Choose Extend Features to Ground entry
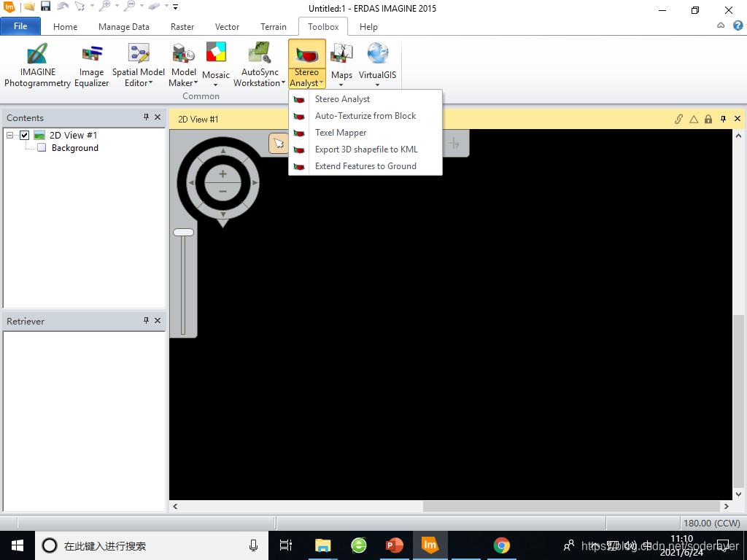 pos(365,166)
